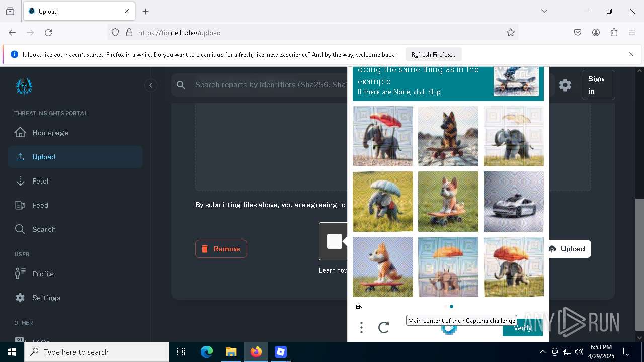
Task: Open the hCaptcha options menu dots
Action: pos(361,328)
